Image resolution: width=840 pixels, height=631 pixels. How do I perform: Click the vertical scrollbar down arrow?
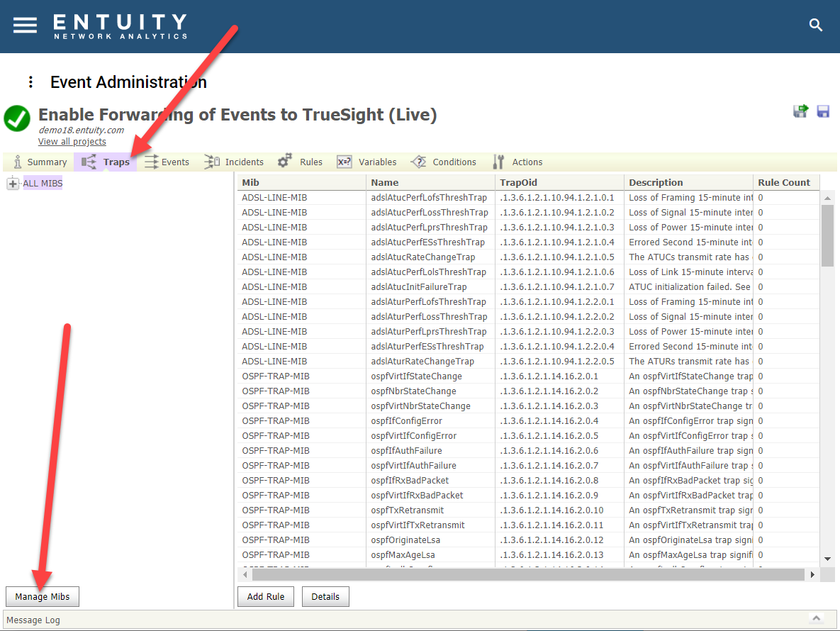point(828,559)
